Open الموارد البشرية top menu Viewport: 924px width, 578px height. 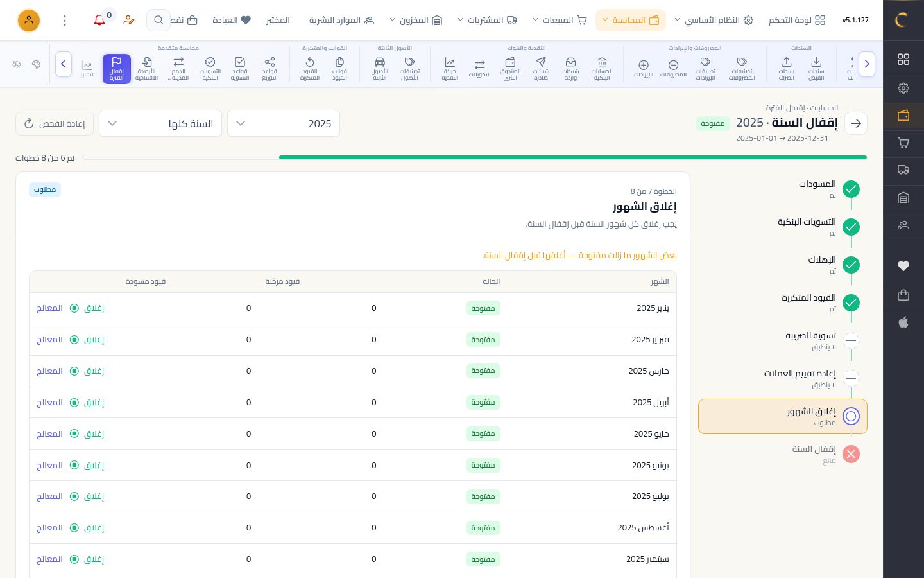341,20
